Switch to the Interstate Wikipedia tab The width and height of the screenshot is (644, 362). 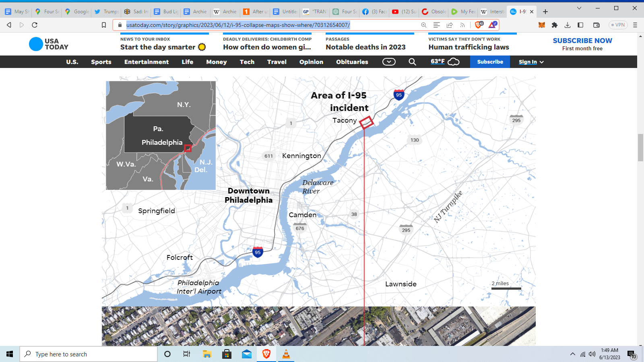(x=493, y=12)
